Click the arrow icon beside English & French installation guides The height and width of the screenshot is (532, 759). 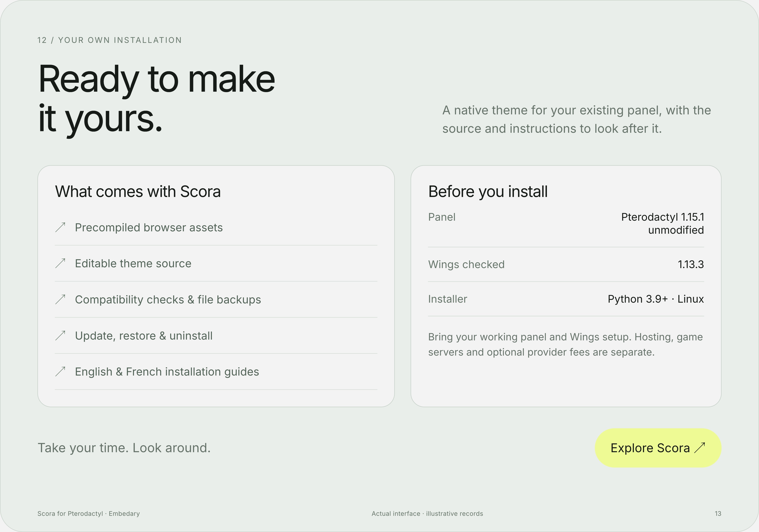60,372
